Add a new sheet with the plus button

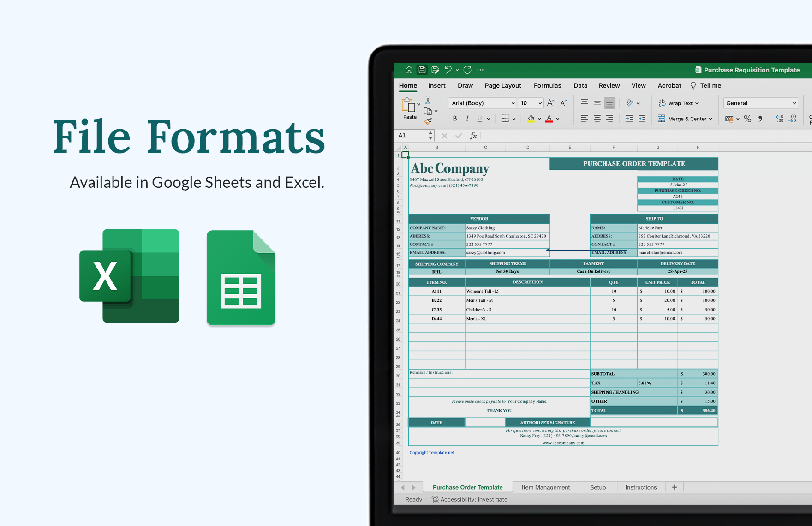[x=674, y=487]
